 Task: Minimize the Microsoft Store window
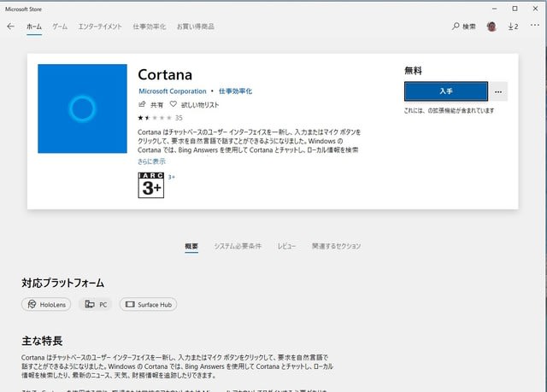494,9
